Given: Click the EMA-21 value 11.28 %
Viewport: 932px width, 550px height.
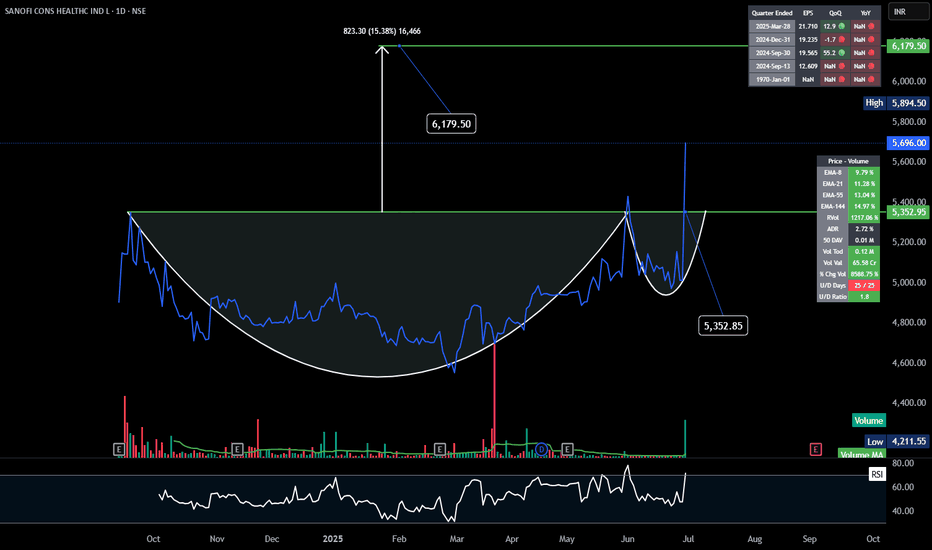Looking at the screenshot, I should click(864, 184).
